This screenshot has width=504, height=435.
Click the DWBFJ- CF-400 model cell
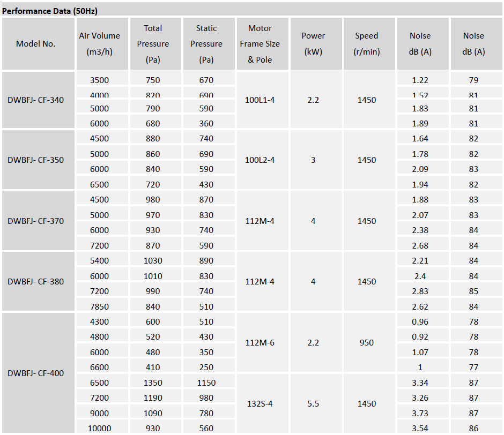click(36, 373)
